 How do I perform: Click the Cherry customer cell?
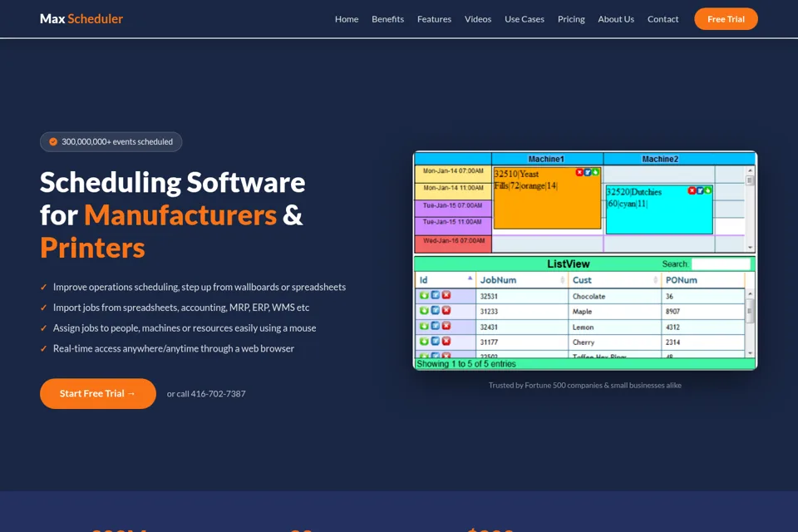[x=614, y=342]
